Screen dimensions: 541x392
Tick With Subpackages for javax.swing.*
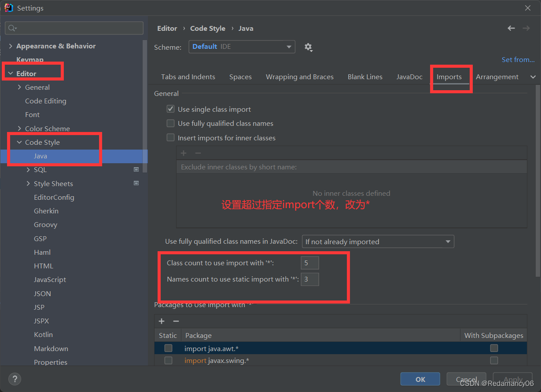click(494, 360)
